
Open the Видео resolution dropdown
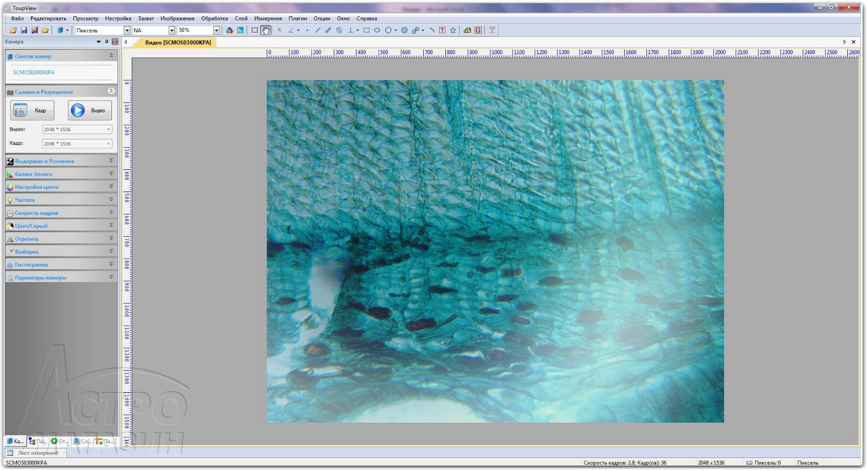108,130
